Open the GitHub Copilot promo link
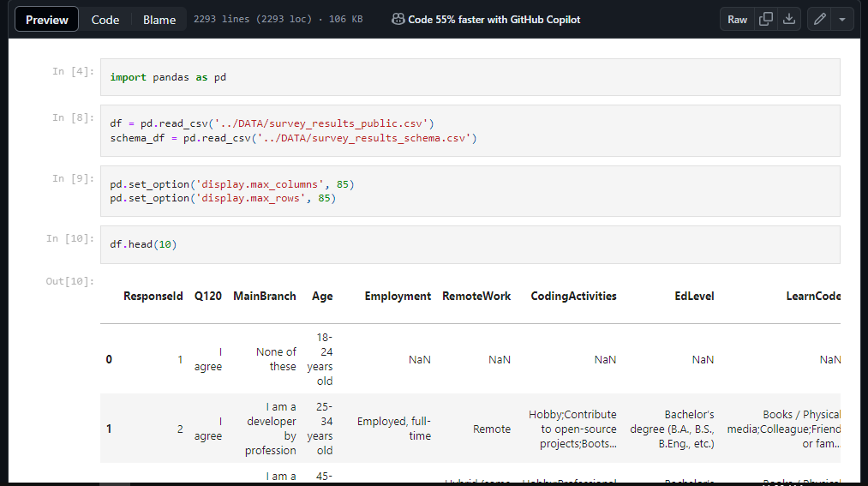The width and height of the screenshot is (868, 486). 494,20
